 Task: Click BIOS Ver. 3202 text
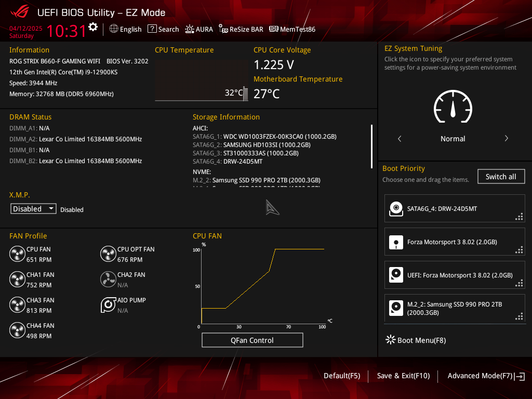pos(127,61)
